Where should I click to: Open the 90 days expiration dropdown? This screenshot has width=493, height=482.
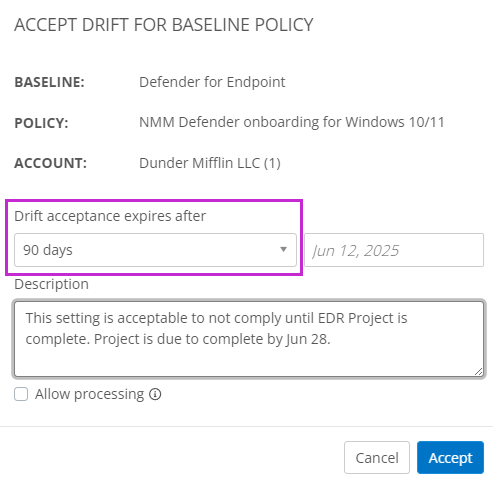155,250
